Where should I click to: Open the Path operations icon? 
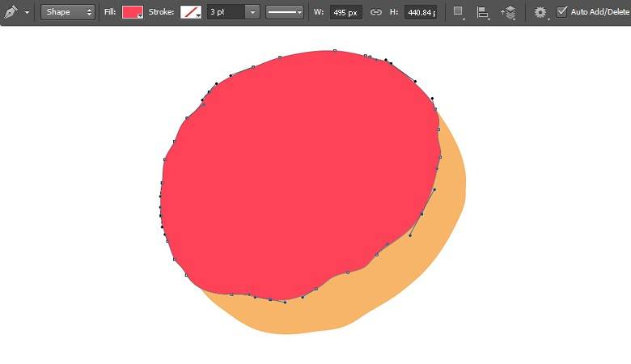click(x=459, y=12)
